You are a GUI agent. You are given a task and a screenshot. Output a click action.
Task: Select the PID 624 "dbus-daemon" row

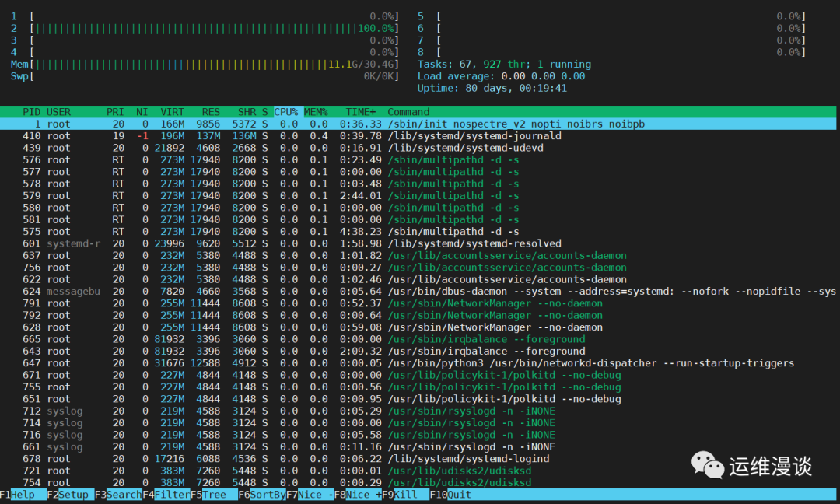(x=418, y=292)
